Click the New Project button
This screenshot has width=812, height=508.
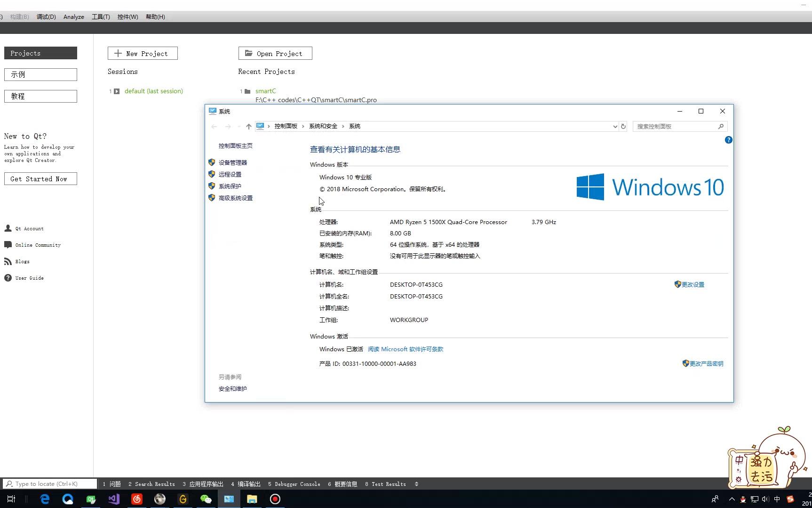[x=143, y=53]
